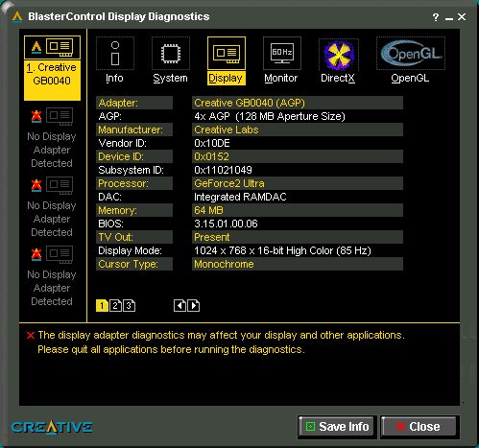Click the Save Info button
The width and height of the screenshot is (479, 448).
click(336, 427)
